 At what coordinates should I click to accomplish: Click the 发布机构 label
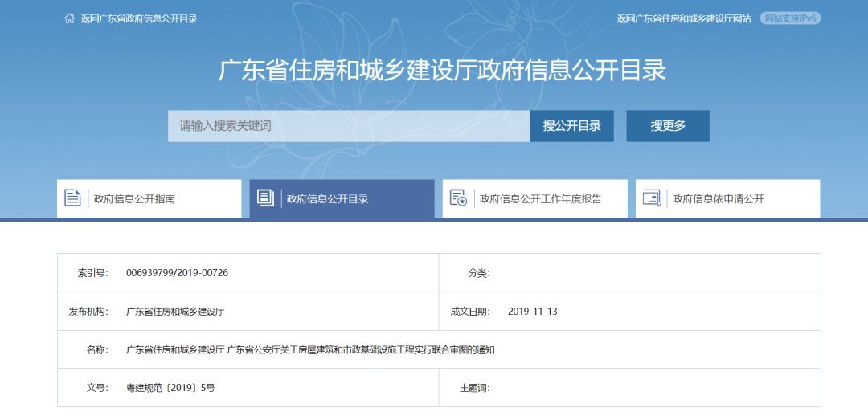pos(88,312)
